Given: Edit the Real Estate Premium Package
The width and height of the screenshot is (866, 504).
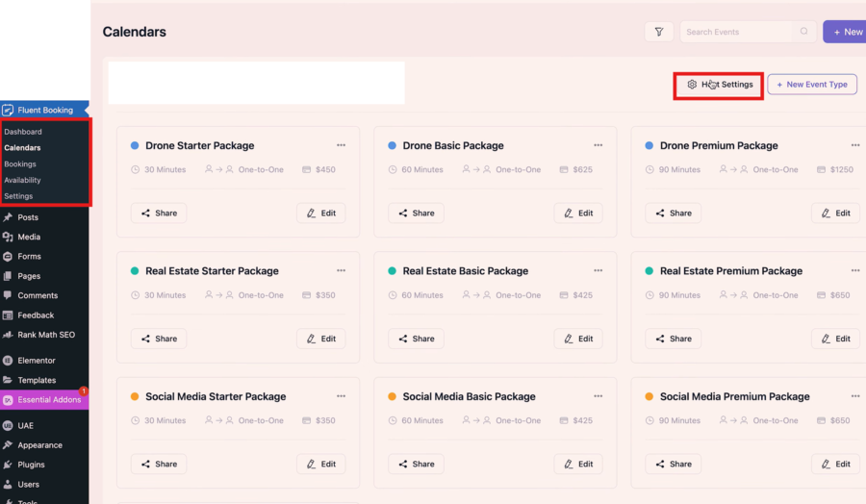Looking at the screenshot, I should (835, 339).
